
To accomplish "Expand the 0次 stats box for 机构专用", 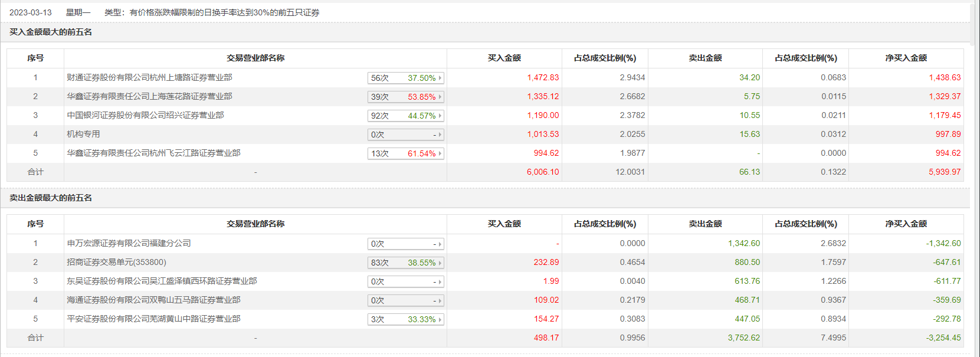I will (405, 135).
